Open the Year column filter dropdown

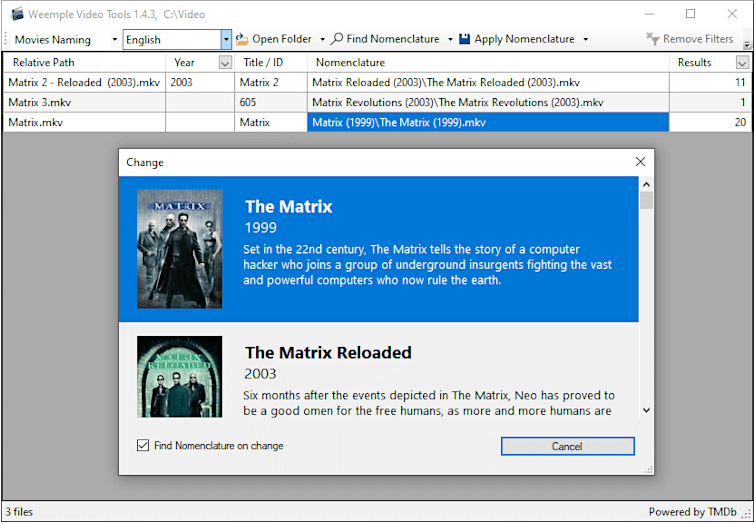(225, 63)
